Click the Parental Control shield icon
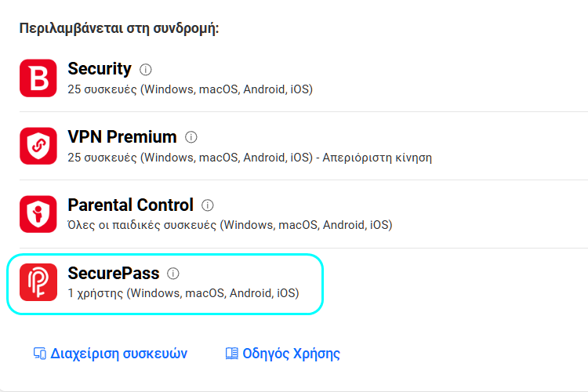This screenshot has height=392, width=588. pyautogui.click(x=38, y=215)
